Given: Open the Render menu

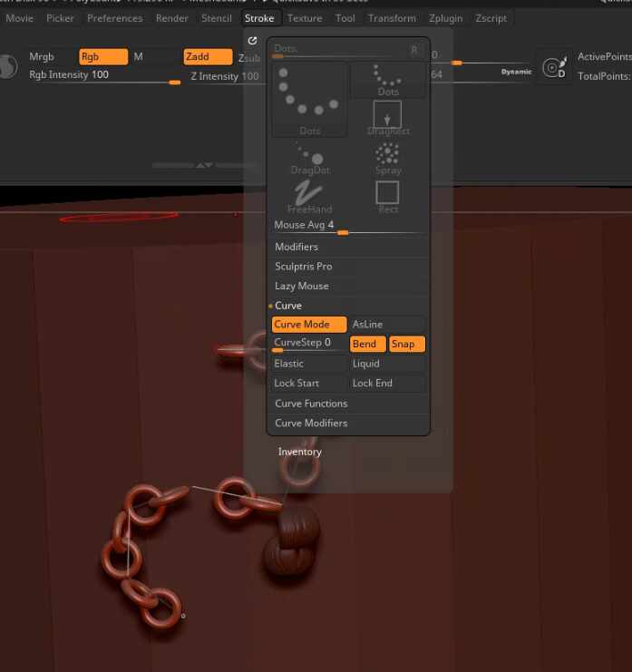Looking at the screenshot, I should [171, 18].
